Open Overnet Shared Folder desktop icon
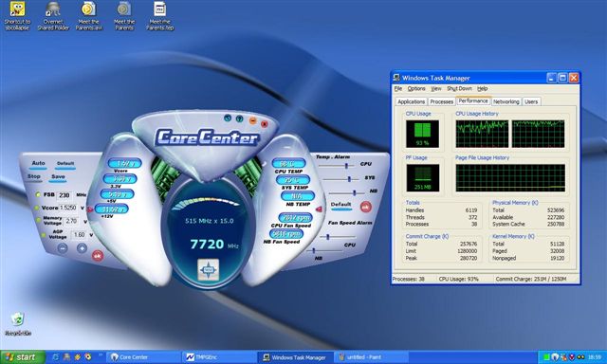Image resolution: width=607 pixels, height=364 pixels. 53,16
